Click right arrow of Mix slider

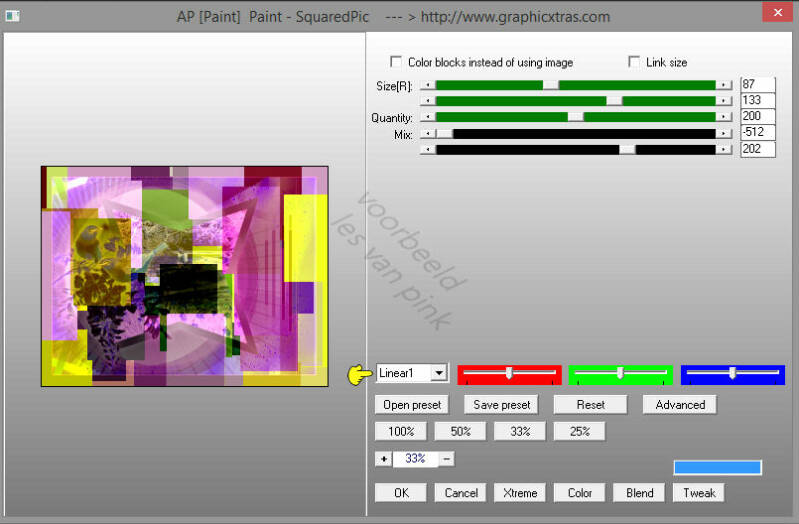pyautogui.click(x=724, y=134)
